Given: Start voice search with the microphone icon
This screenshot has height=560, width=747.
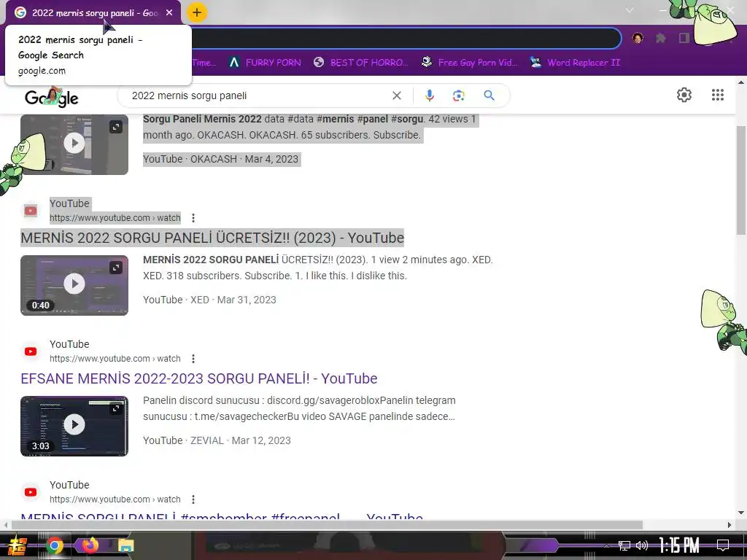Looking at the screenshot, I should (429, 96).
